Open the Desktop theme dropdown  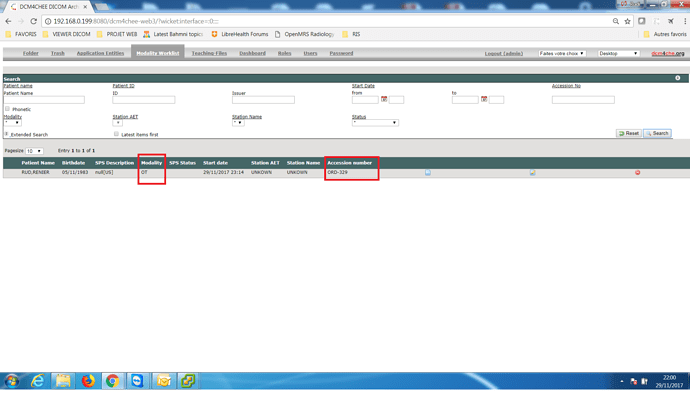(618, 53)
